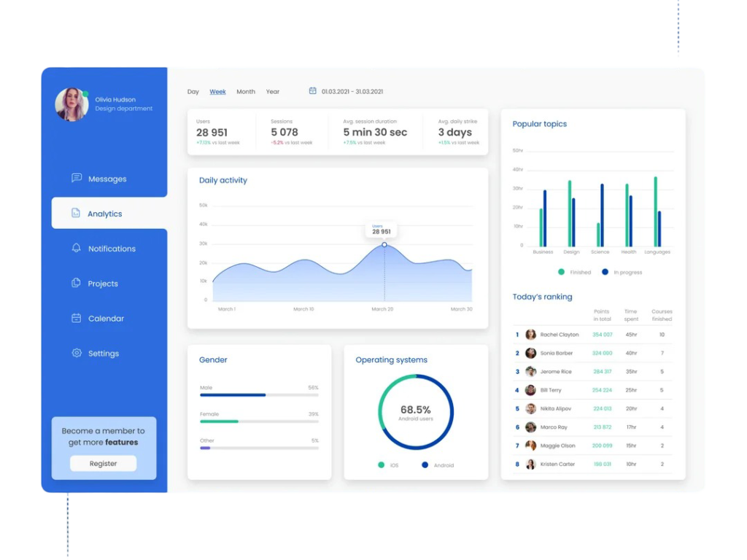The height and width of the screenshot is (560, 747).
Task: Toggle the Android legend in Operating systems
Action: [x=438, y=465]
